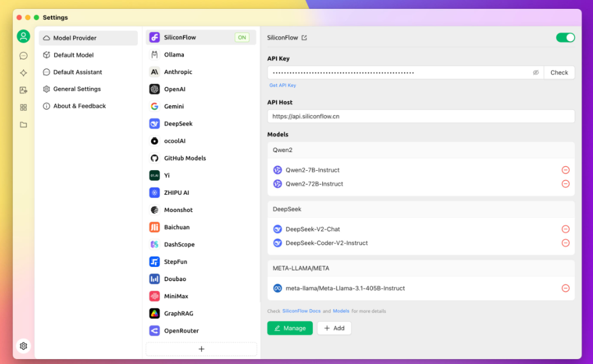Open the chat bubble icon in sidebar
Viewport: 593px width, 364px height.
[24, 55]
